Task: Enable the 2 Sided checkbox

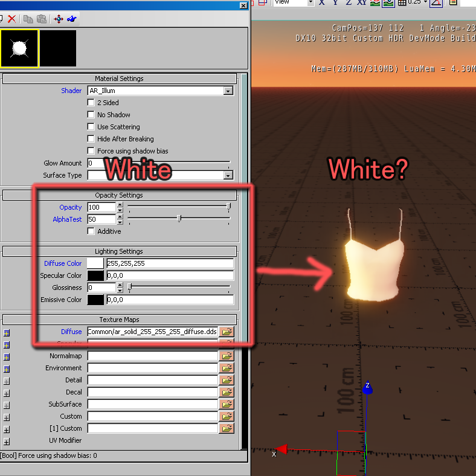Action: [91, 102]
